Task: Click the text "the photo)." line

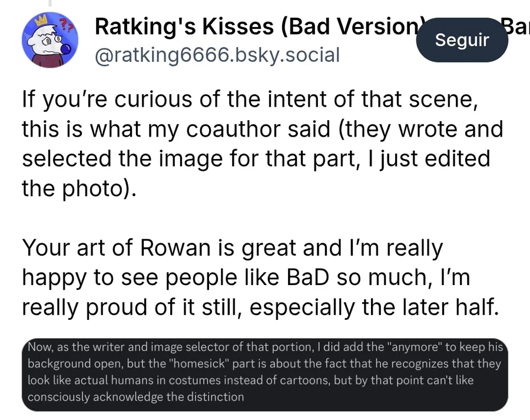Action: 78,188
